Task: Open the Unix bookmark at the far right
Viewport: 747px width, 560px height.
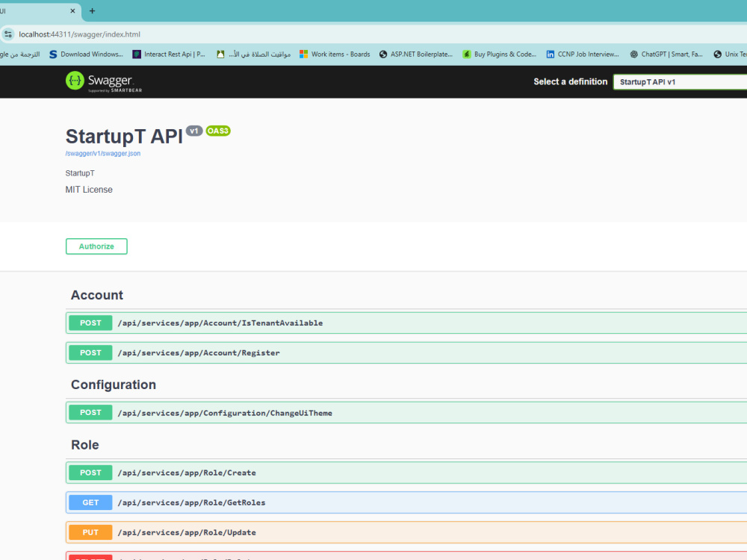Action: pos(730,55)
